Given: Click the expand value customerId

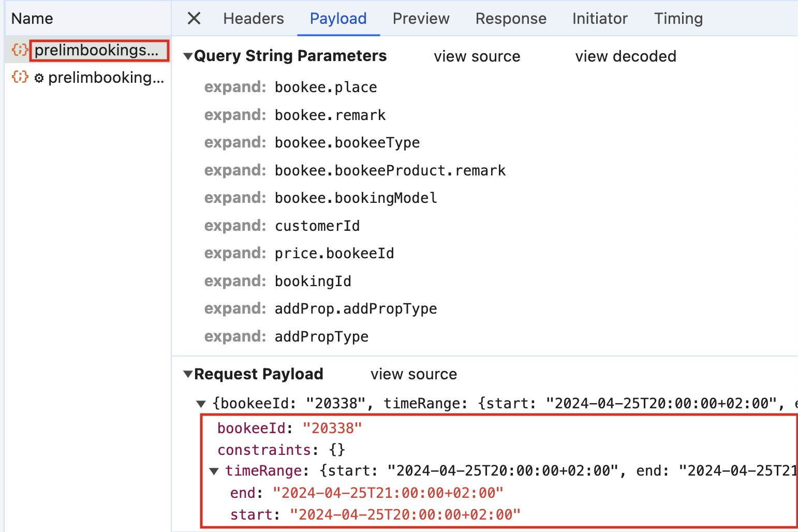Looking at the screenshot, I should [x=317, y=226].
